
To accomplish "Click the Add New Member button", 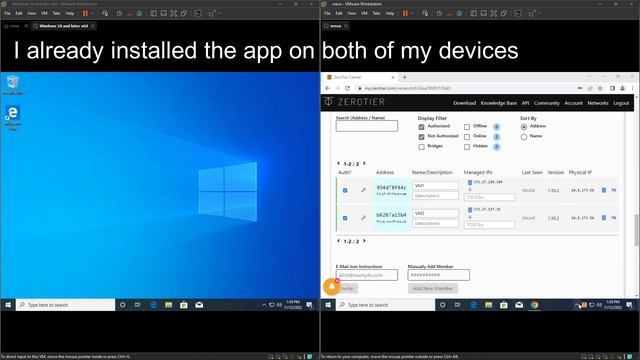I will (433, 288).
